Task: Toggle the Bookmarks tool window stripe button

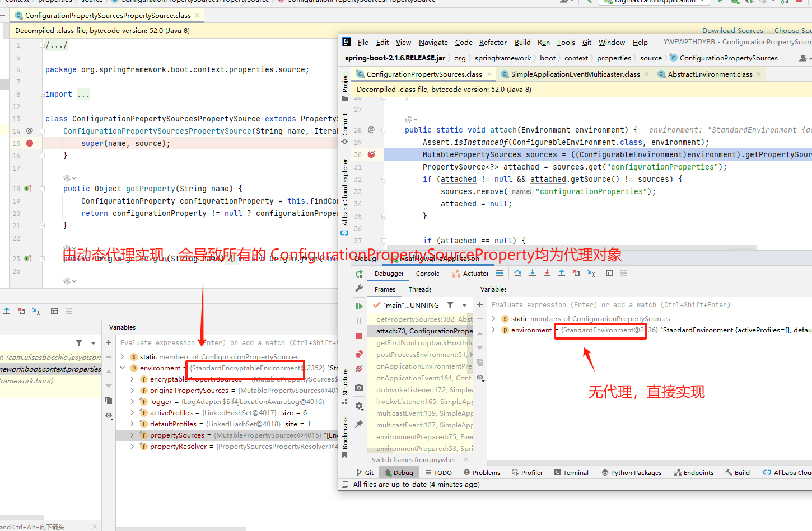Action: click(x=344, y=437)
